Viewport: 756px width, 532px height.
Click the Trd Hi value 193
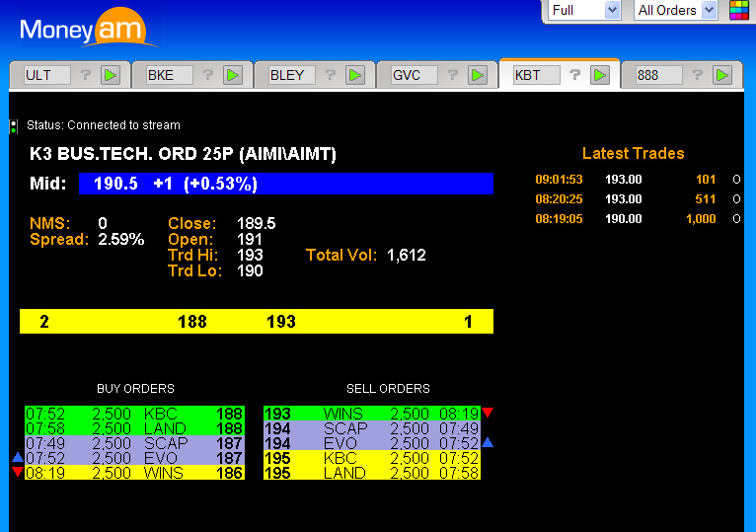(x=250, y=256)
